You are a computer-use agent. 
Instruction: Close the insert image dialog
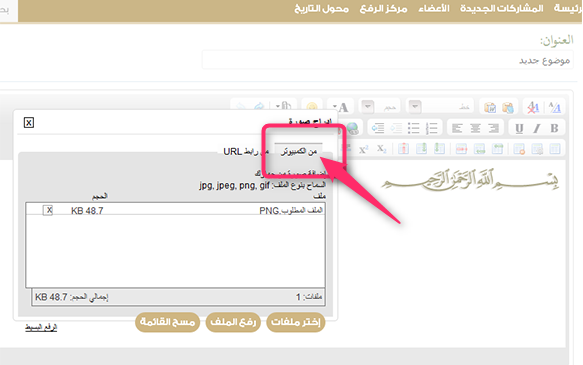[29, 122]
